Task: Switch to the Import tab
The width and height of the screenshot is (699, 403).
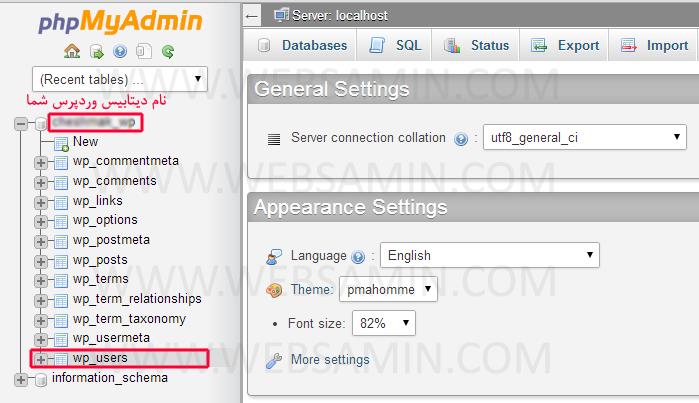Action: tap(653, 45)
